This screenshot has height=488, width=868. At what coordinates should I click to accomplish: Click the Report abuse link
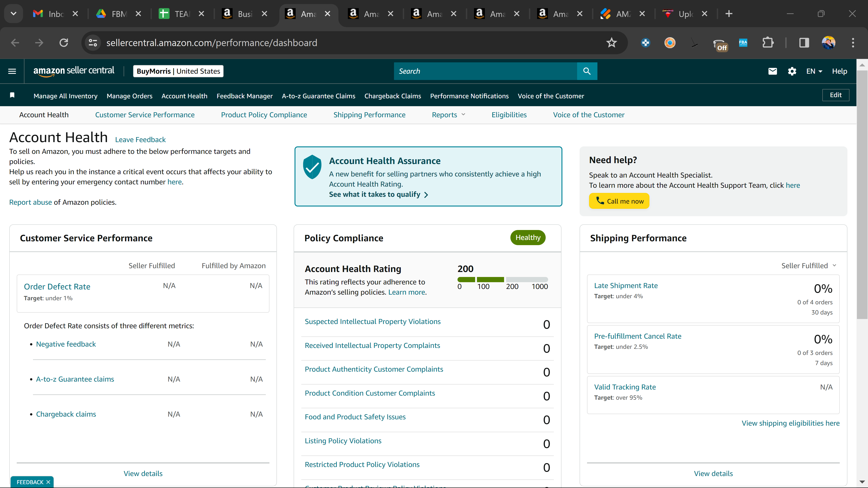click(x=30, y=202)
